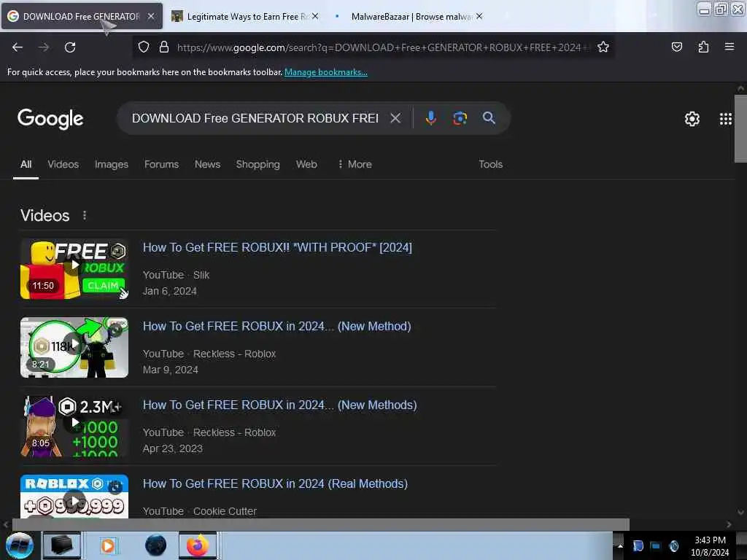Close the Legitimate Ways to Earn tab
This screenshot has width=747, height=560.
tap(315, 16)
